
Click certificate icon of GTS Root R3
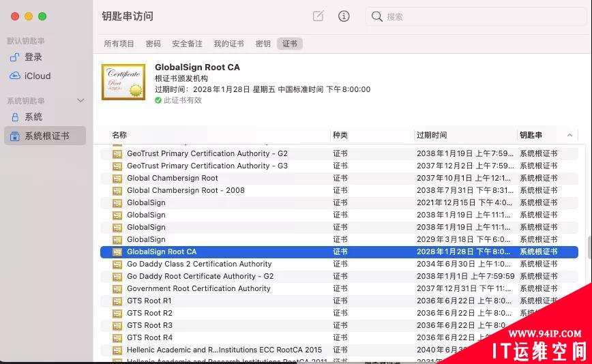tap(117, 326)
